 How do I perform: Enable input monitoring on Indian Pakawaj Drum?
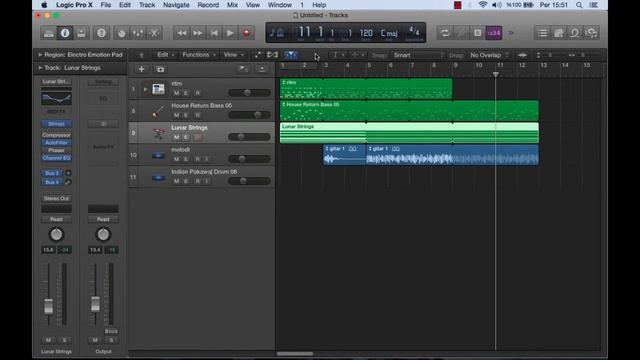(207, 181)
